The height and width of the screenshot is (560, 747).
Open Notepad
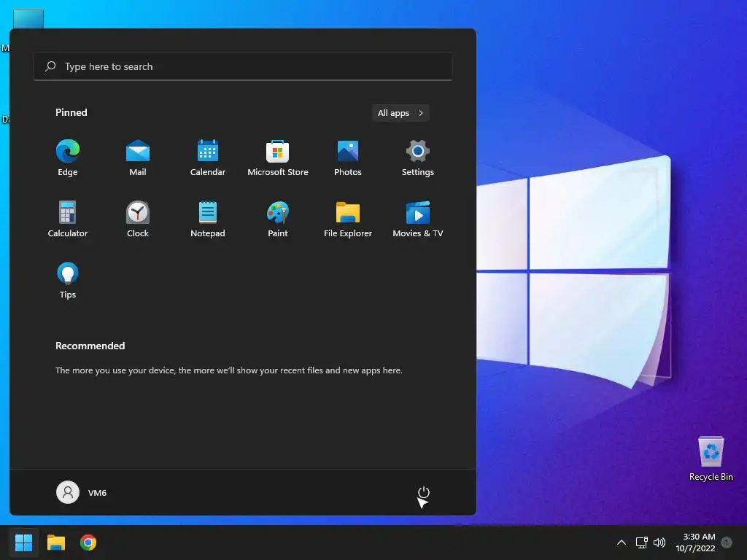point(208,219)
